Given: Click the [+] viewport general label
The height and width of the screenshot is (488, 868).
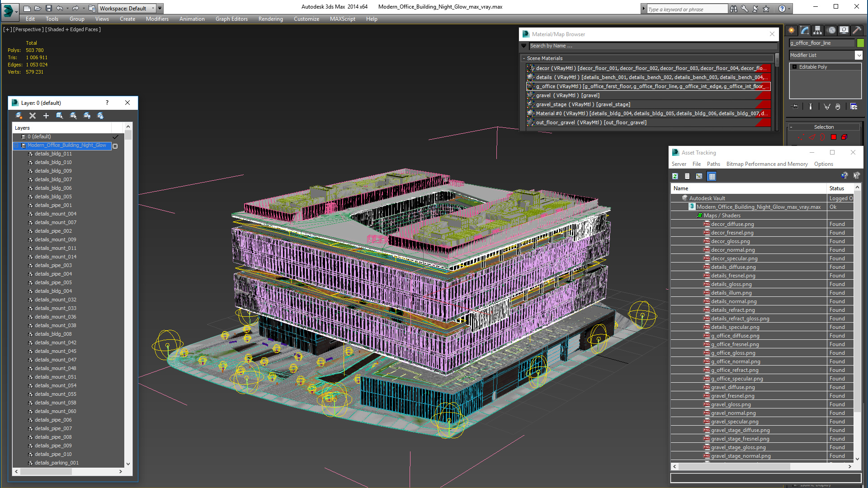Looking at the screenshot, I should point(7,29).
